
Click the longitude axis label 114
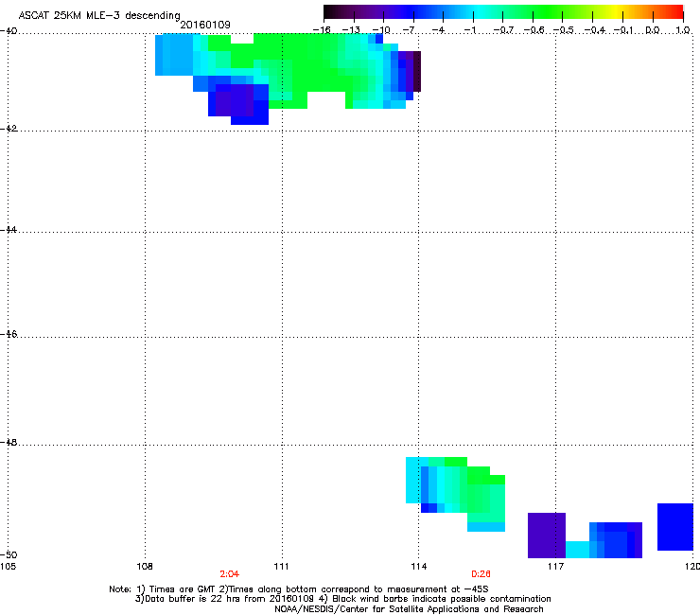pyautogui.click(x=419, y=567)
